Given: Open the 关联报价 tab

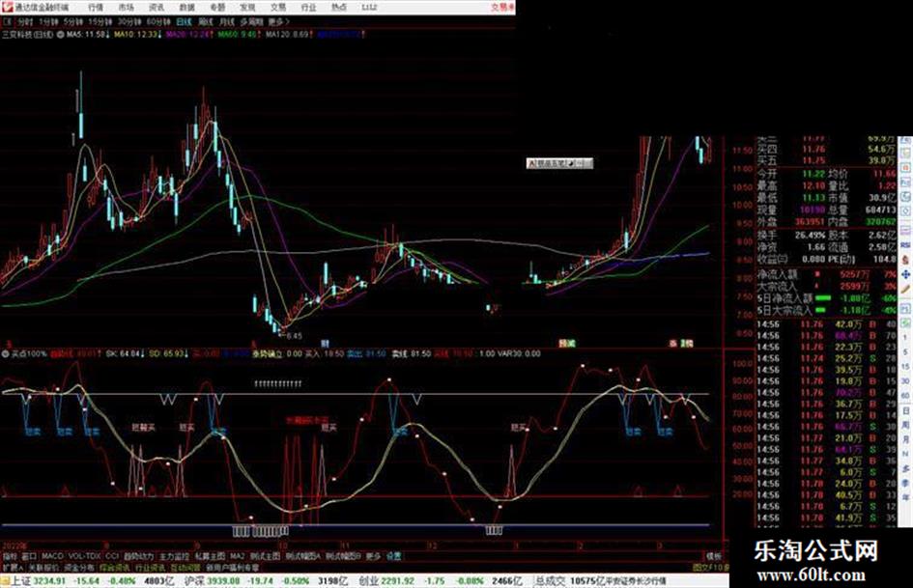Looking at the screenshot, I should 43,567.
